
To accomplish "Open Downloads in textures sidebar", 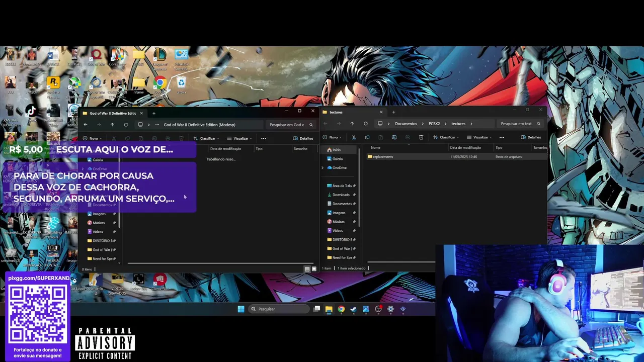I will point(341,195).
